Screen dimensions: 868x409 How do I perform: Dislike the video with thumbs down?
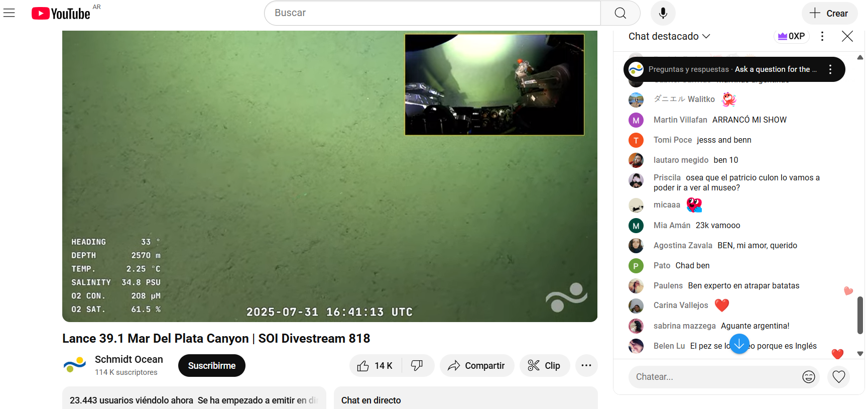pos(418,366)
